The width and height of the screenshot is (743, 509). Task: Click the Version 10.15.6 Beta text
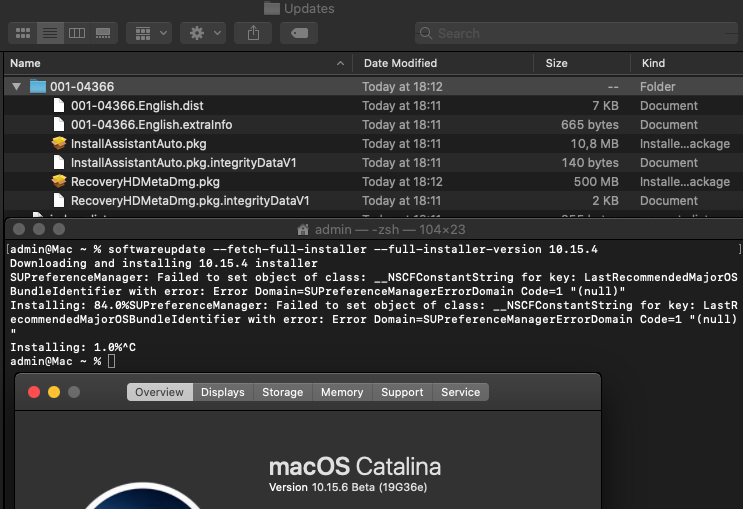348,487
